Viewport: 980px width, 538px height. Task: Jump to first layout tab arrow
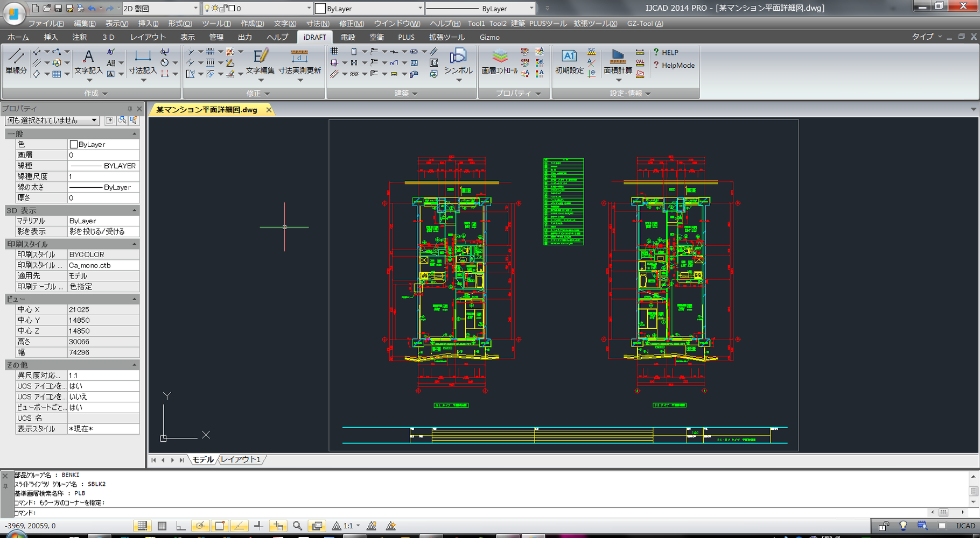(x=154, y=460)
